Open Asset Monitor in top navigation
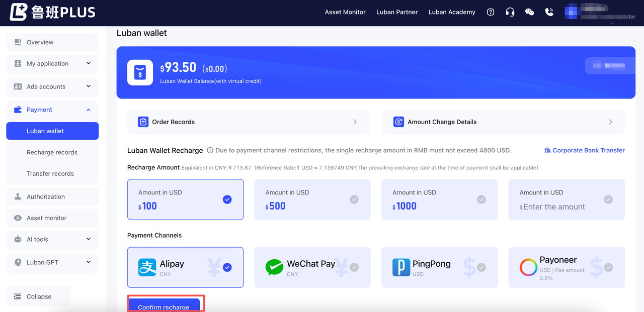644x312 pixels. [x=345, y=12]
